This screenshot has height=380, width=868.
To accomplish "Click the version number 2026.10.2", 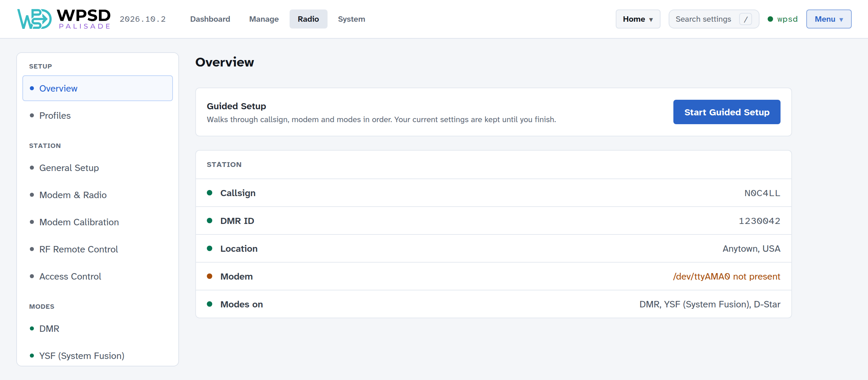I will (143, 19).
